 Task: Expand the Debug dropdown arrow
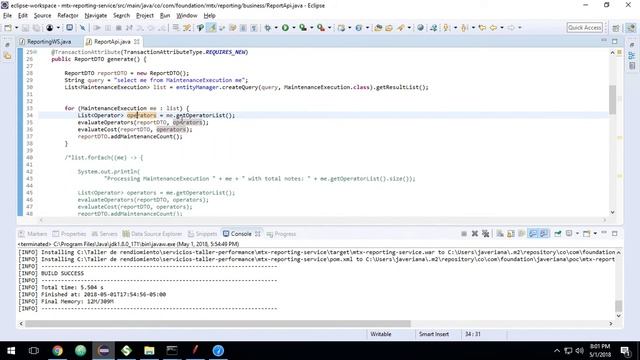[x=276, y=28]
